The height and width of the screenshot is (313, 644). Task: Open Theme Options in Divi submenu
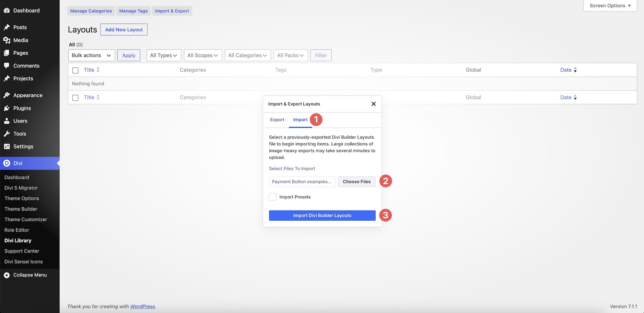click(22, 198)
